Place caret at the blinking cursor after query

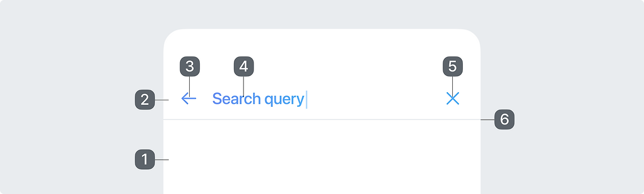(306, 99)
